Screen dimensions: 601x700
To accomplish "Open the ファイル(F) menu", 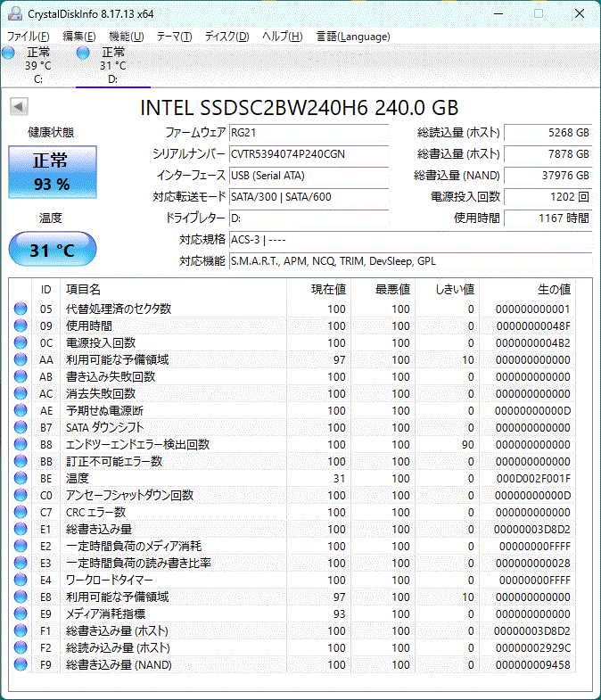I will click(29, 37).
